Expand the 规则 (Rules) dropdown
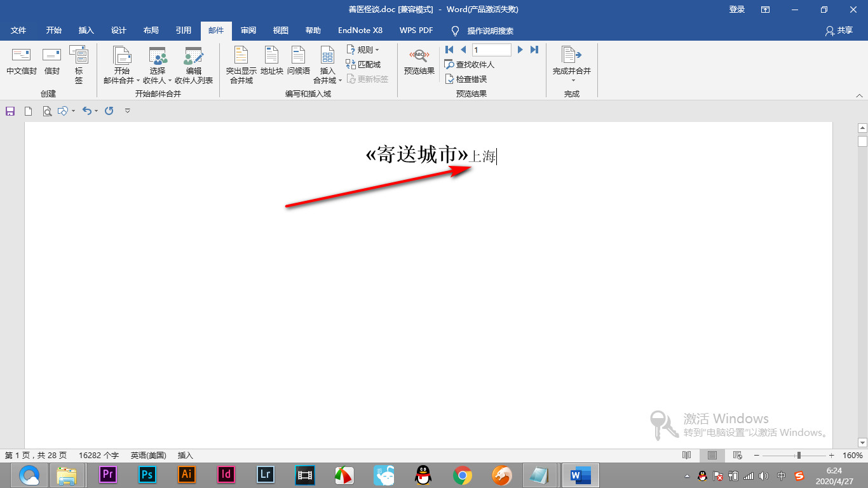Viewport: 868px width, 488px height. coord(364,50)
